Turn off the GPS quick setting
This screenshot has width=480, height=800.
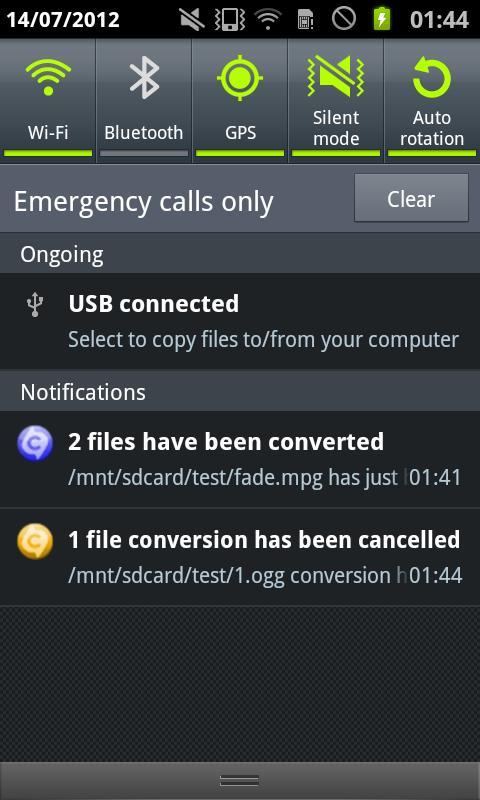tap(240, 101)
